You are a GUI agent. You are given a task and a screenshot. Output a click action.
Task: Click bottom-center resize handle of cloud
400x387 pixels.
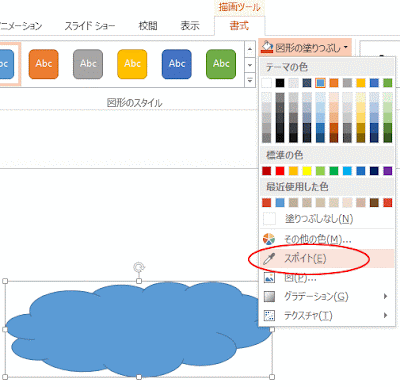(x=139, y=377)
